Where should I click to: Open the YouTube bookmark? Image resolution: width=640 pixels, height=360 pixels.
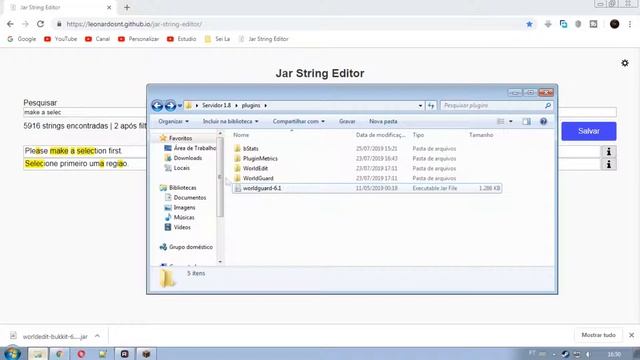(60, 39)
